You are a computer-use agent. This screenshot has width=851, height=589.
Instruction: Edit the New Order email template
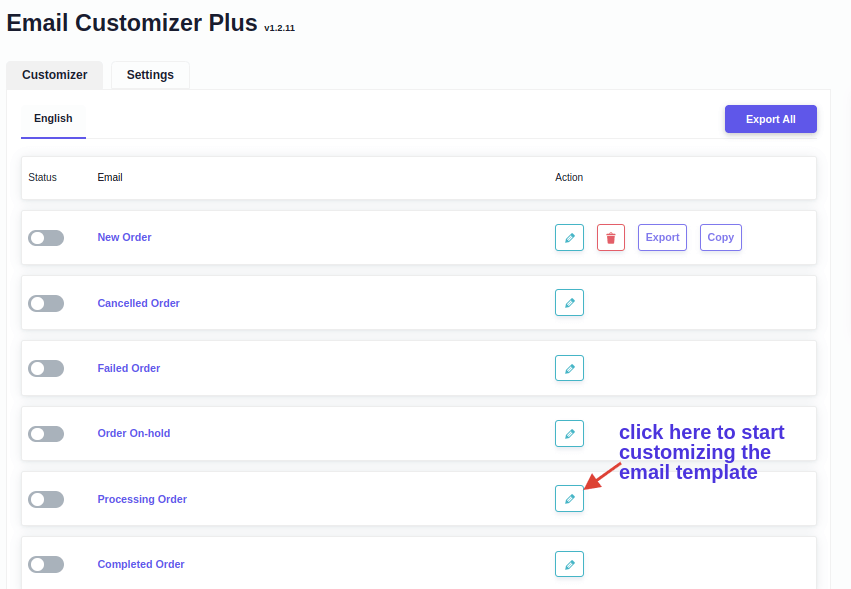click(569, 238)
